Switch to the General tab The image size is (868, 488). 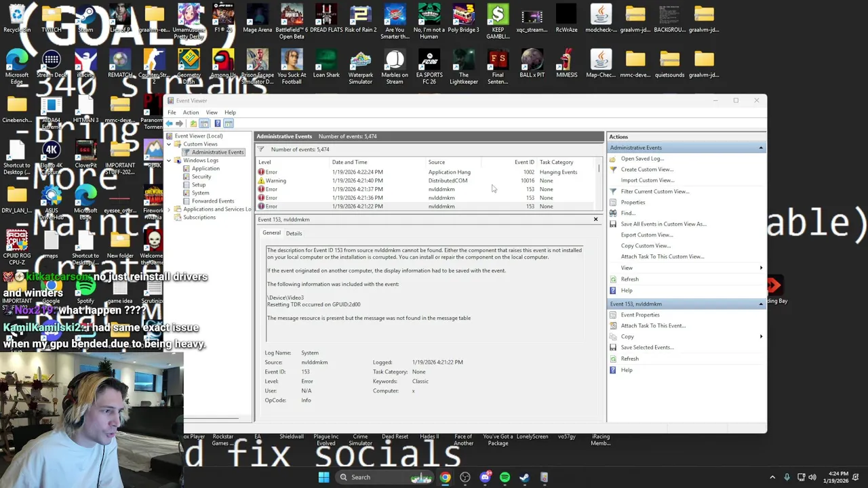pos(271,233)
